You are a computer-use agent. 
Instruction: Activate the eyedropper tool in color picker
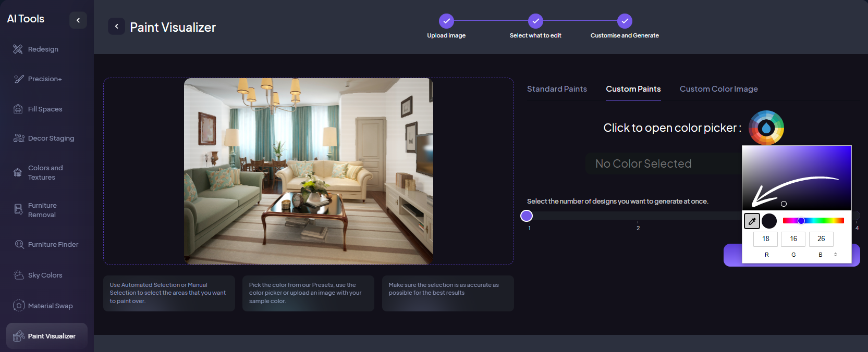[752, 221]
